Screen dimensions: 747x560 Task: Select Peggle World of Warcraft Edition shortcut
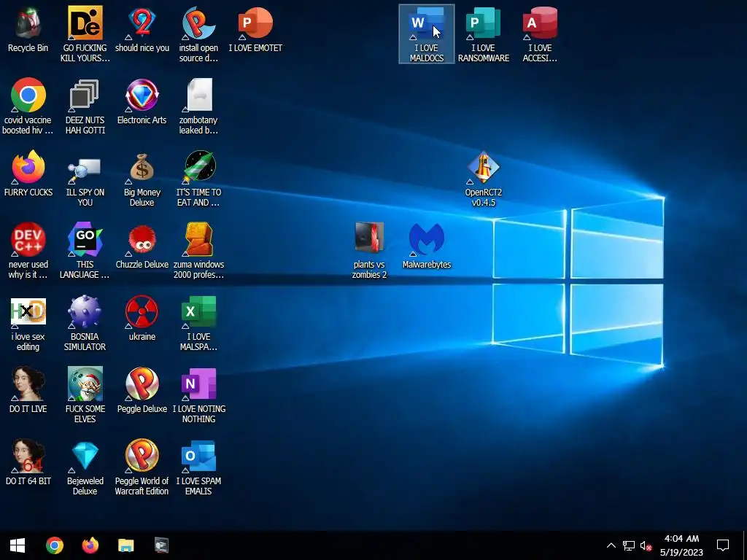tap(142, 467)
